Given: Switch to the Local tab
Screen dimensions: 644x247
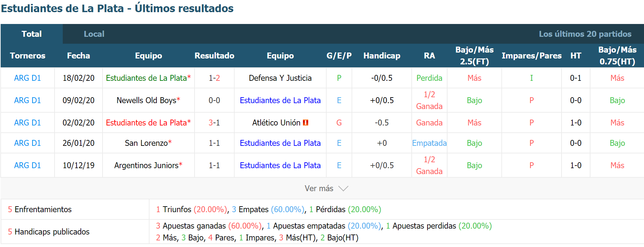Looking at the screenshot, I should tap(94, 34).
